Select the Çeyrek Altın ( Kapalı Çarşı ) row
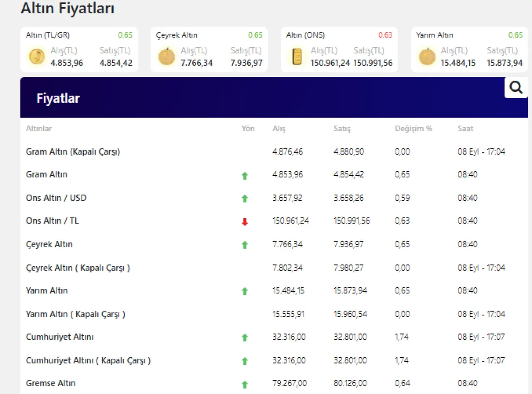Viewport: 532px width, 394px height. (78, 268)
